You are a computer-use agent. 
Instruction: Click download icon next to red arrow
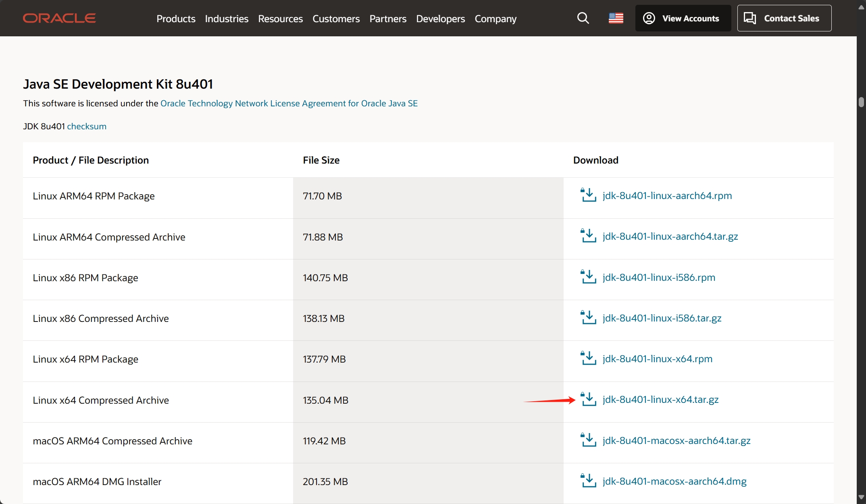point(588,399)
